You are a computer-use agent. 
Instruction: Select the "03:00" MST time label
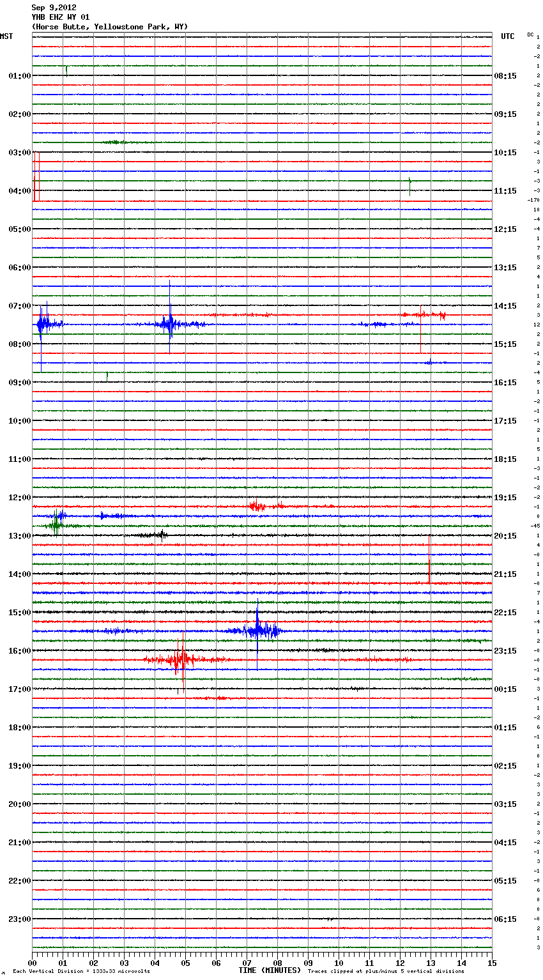(x=20, y=153)
